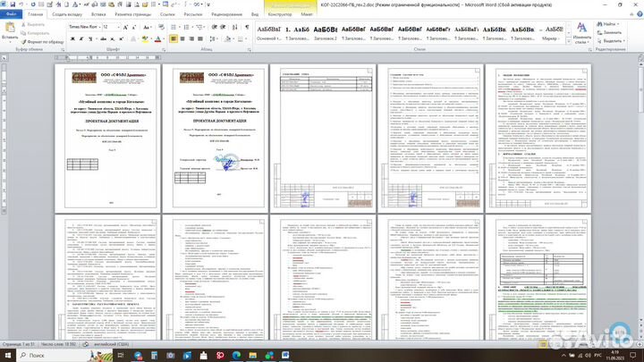
Task: Click page count in status bar
Action: [x=19, y=344]
